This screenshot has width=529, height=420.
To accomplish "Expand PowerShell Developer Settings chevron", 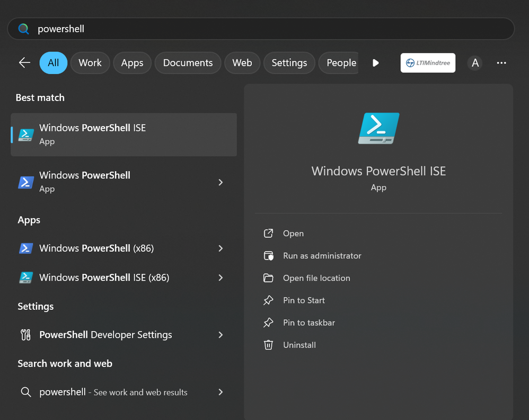I will pyautogui.click(x=221, y=335).
